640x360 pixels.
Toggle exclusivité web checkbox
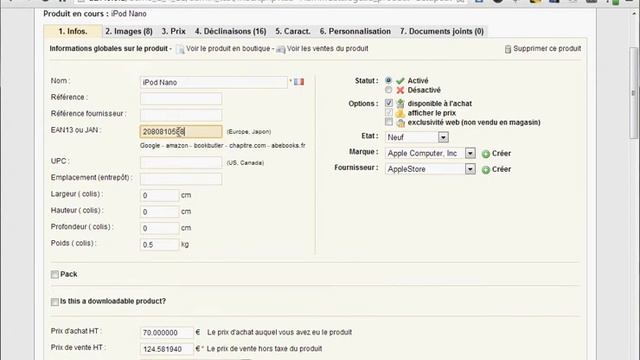[389, 122]
